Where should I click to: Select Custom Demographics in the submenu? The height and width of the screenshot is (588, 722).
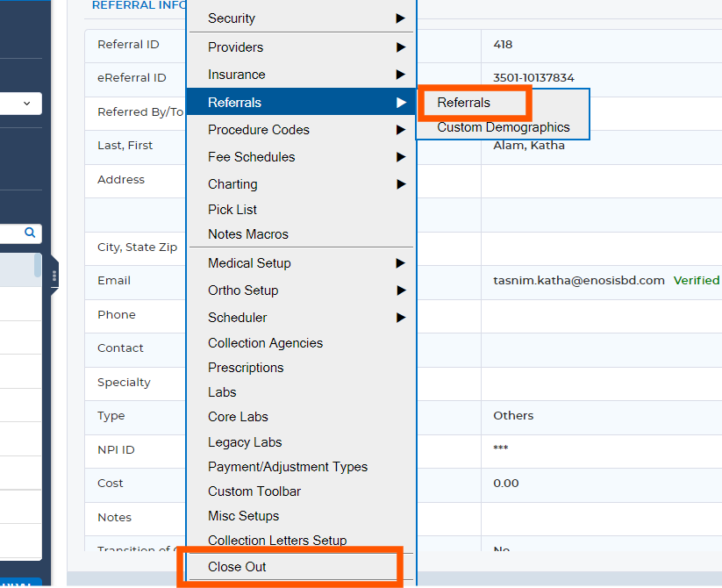coord(503,127)
